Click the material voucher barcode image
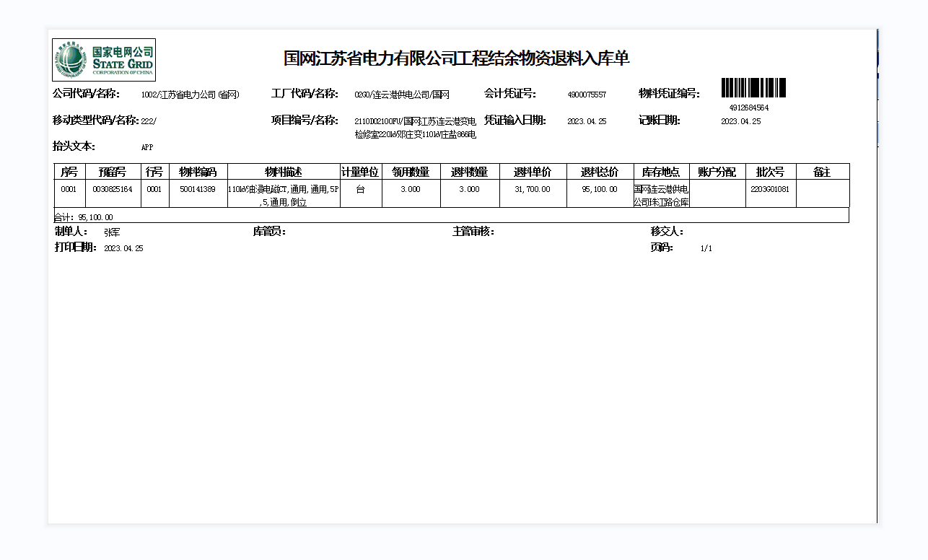928x560 pixels. coord(753,88)
